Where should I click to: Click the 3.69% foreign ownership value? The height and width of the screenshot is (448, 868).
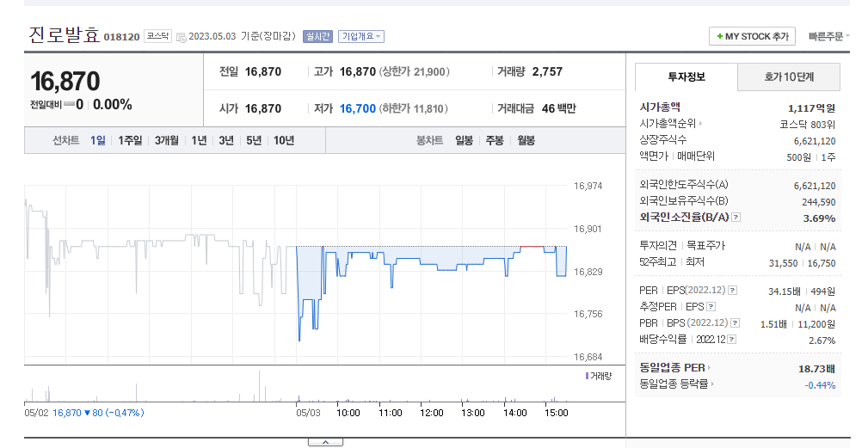tap(819, 218)
